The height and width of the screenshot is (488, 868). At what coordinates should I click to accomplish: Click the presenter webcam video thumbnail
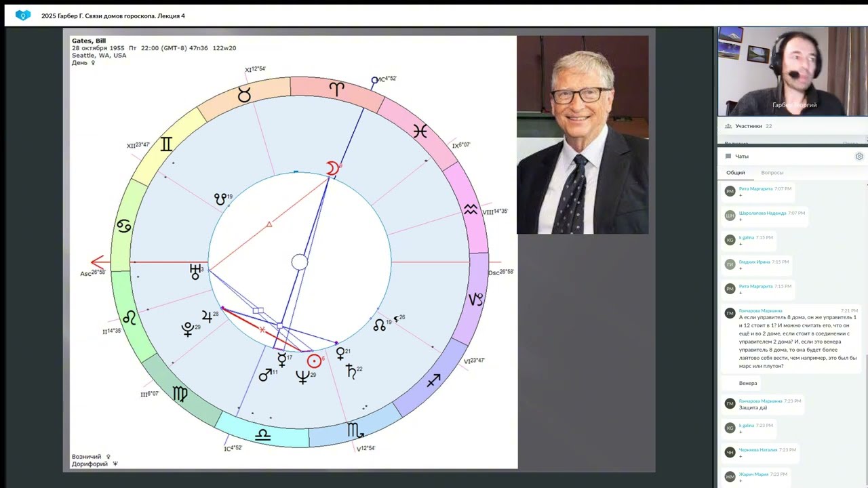(792, 71)
